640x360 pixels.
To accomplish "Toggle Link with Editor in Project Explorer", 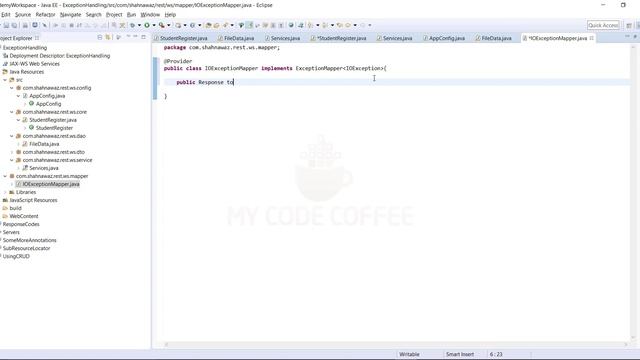I will coord(108,38).
